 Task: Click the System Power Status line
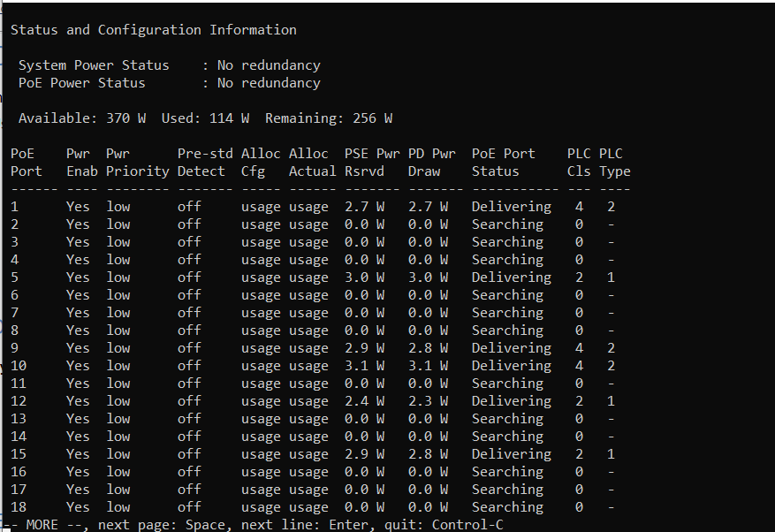tap(170, 65)
